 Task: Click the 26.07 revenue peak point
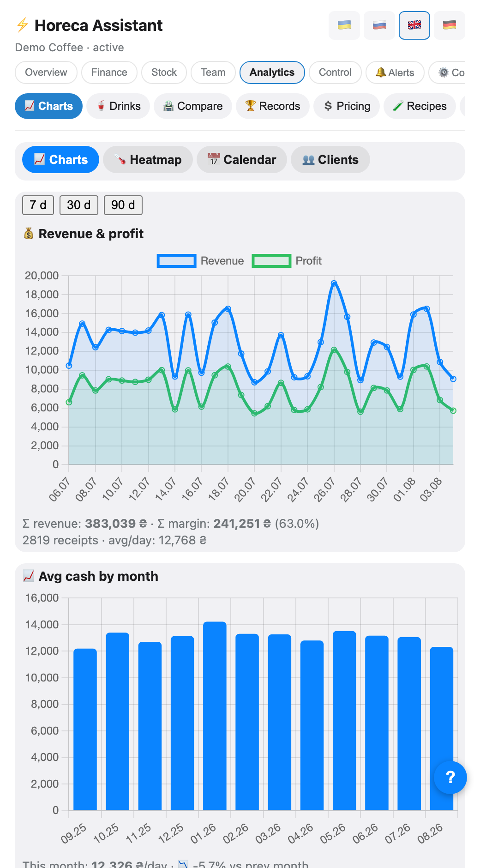click(334, 283)
